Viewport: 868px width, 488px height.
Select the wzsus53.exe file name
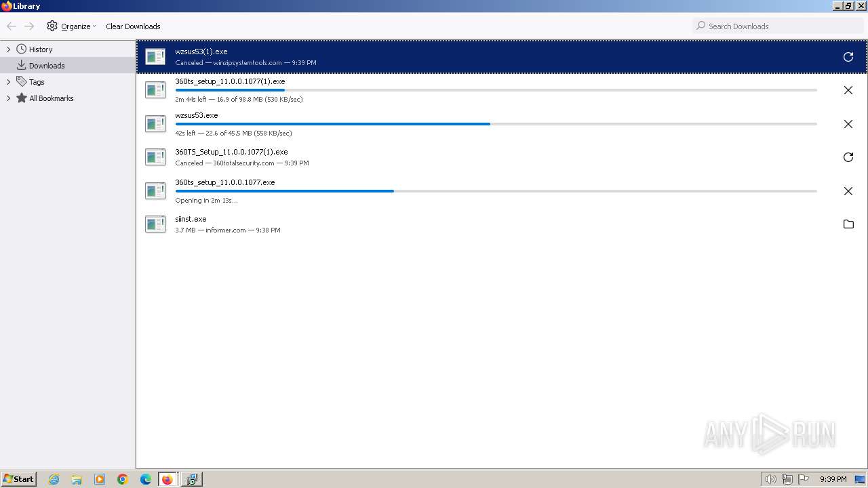click(197, 115)
